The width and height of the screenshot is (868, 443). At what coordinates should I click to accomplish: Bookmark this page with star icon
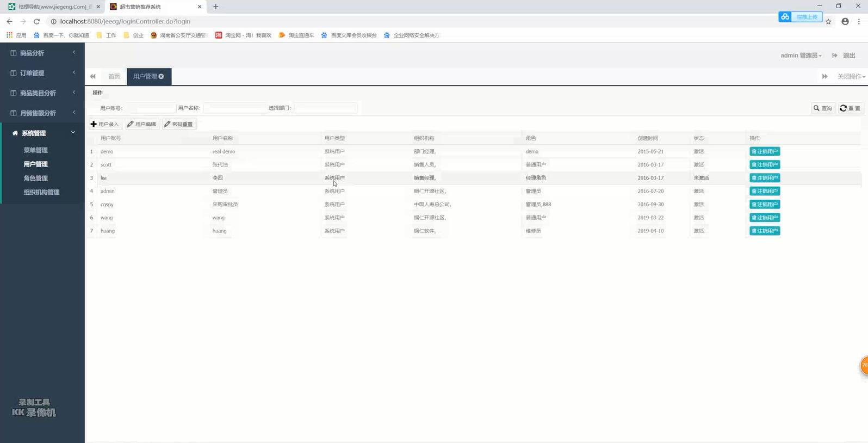pyautogui.click(x=828, y=22)
